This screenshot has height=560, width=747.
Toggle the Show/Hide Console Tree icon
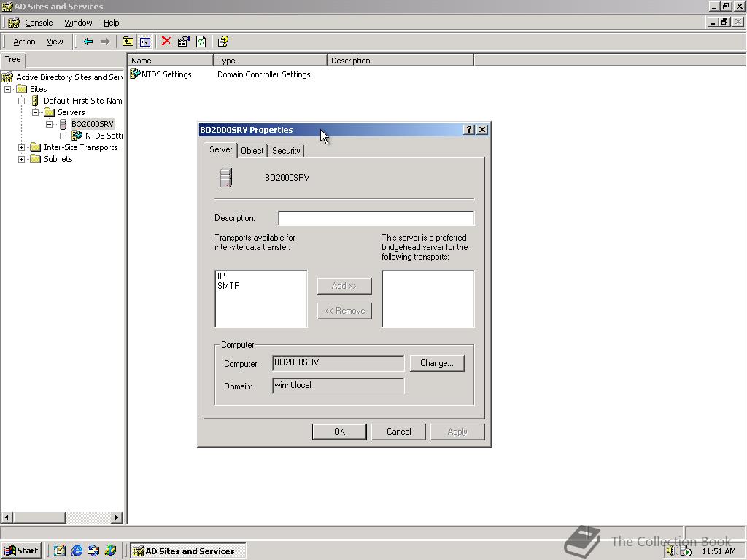[145, 42]
